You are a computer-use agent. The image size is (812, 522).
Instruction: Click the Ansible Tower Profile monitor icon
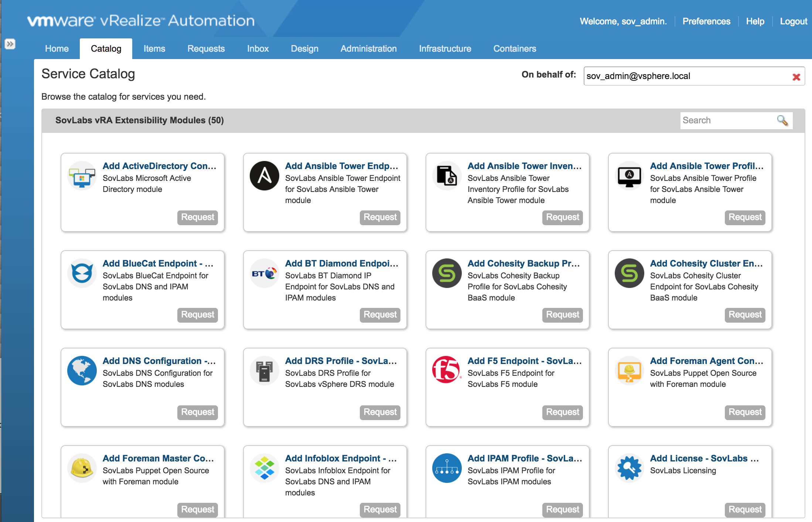[630, 176]
